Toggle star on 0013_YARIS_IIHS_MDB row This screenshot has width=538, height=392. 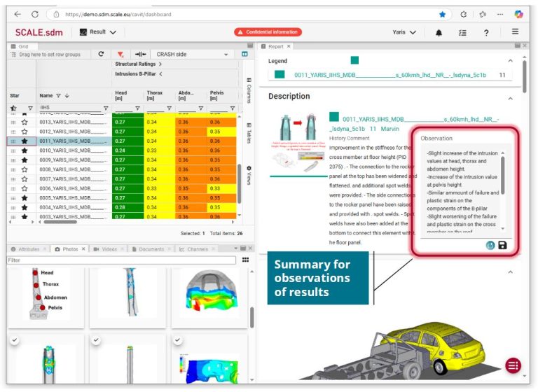coord(25,121)
